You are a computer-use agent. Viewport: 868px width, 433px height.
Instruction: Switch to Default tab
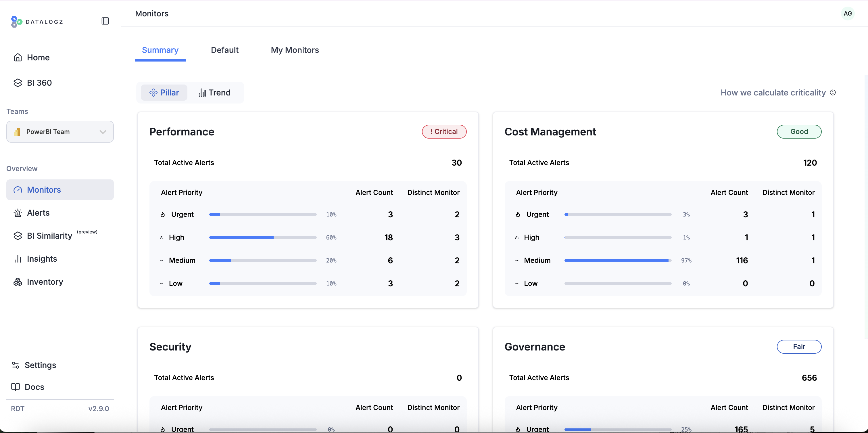click(224, 50)
